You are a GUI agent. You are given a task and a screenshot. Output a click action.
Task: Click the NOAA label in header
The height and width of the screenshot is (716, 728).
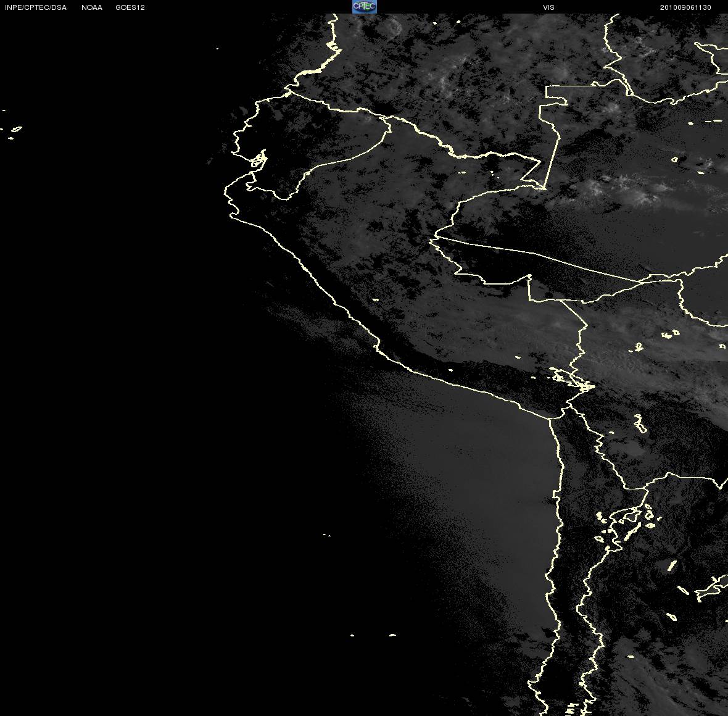92,7
